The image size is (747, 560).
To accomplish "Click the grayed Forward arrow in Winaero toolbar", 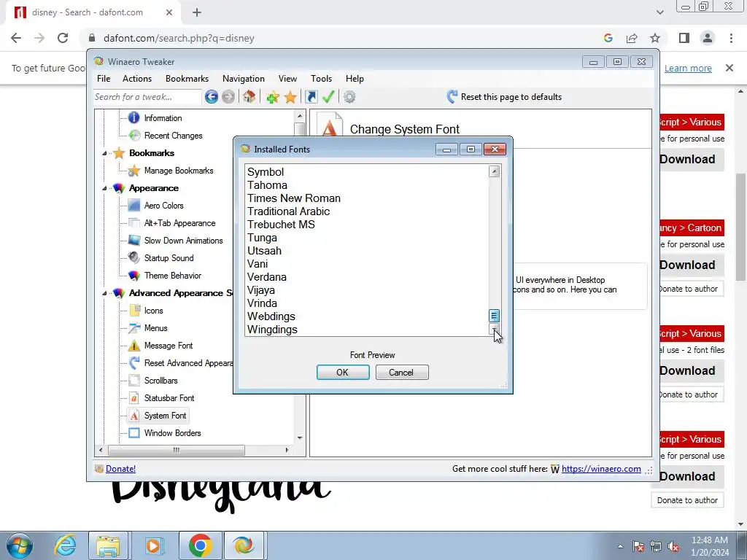I will (228, 97).
